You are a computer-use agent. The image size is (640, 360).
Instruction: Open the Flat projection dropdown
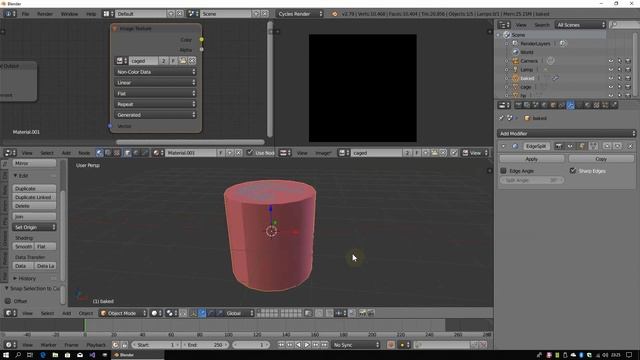click(156, 93)
